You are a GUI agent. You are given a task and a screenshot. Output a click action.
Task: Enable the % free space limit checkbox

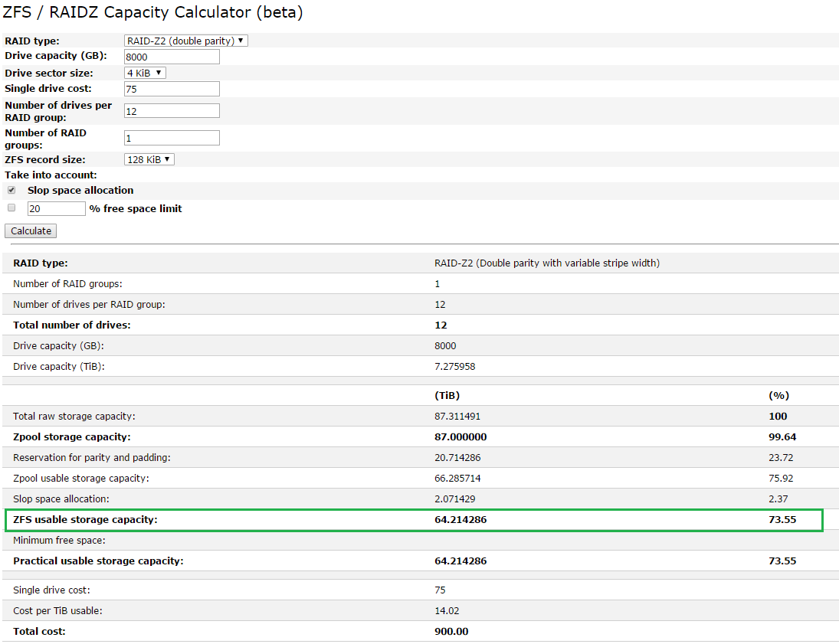[11, 208]
